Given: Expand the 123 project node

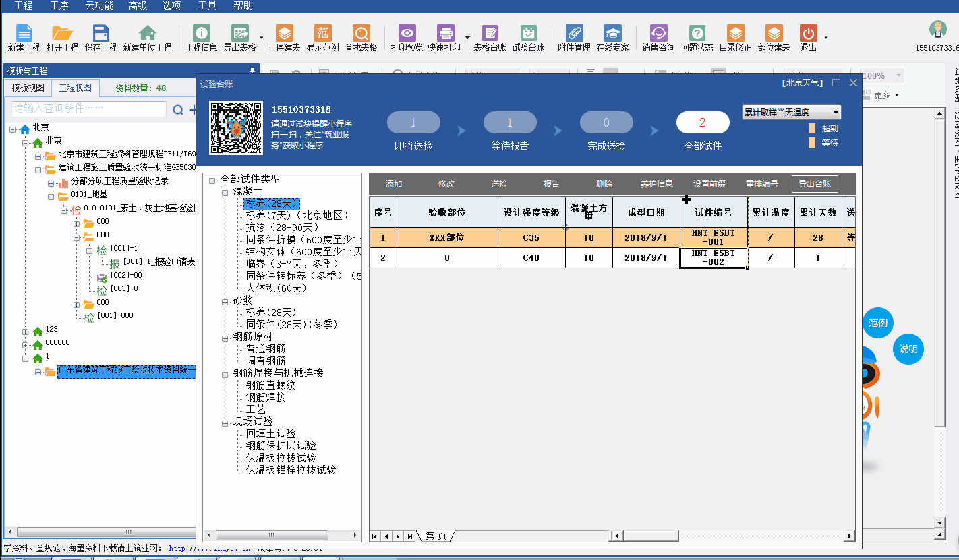Looking at the screenshot, I should 26,331.
